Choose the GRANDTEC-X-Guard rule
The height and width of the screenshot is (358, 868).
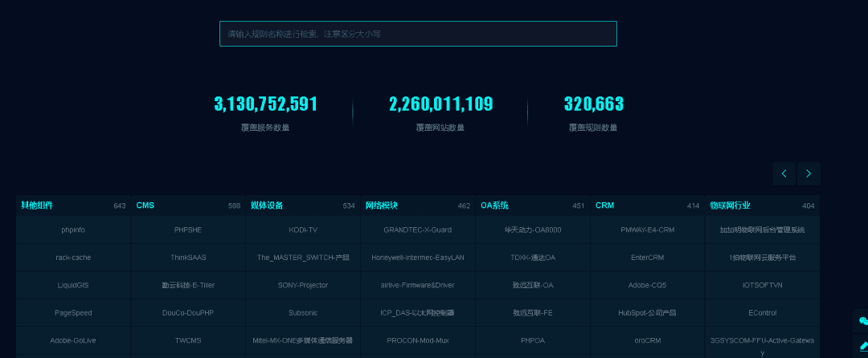418,230
